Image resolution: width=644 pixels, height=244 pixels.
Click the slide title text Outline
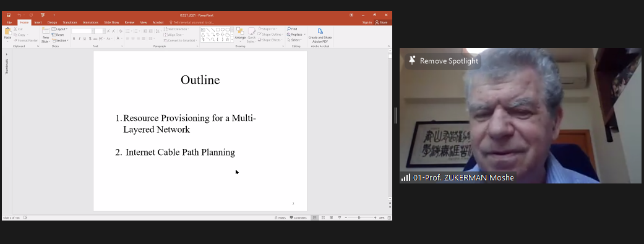click(200, 80)
